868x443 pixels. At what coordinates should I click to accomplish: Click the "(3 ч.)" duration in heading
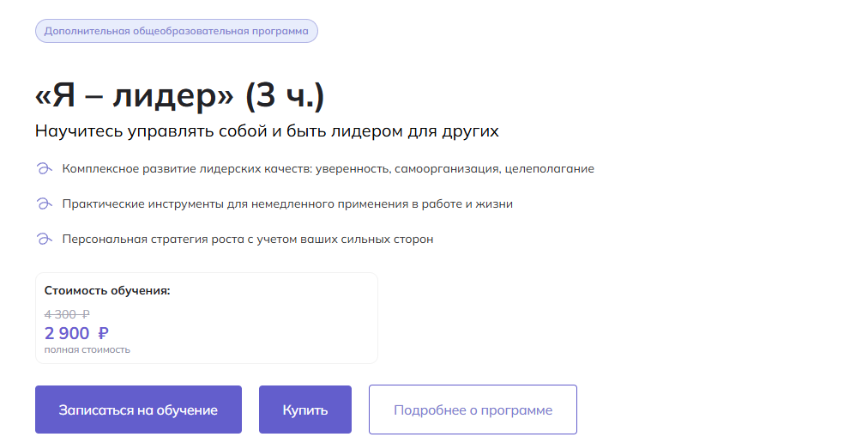(285, 96)
